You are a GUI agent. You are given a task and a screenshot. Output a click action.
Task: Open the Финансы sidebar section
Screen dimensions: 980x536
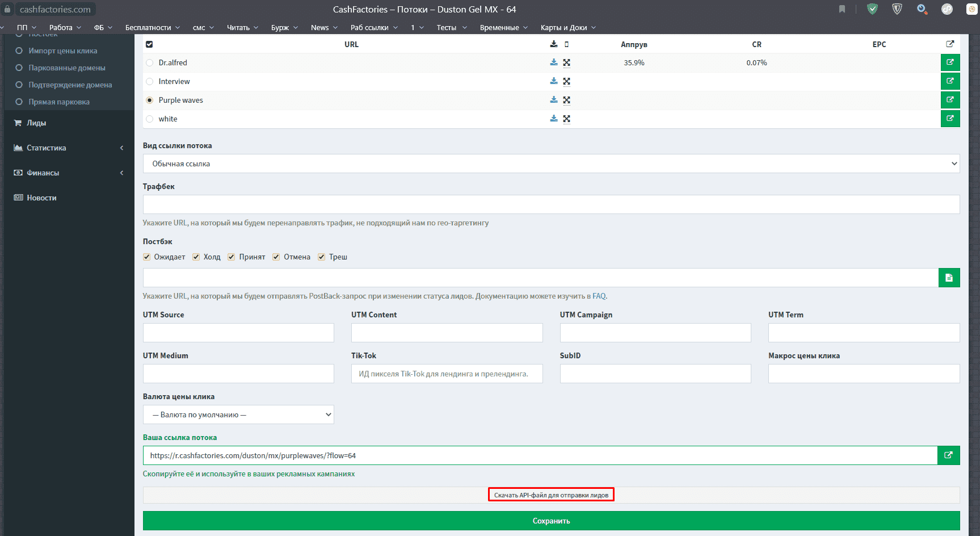coord(68,173)
